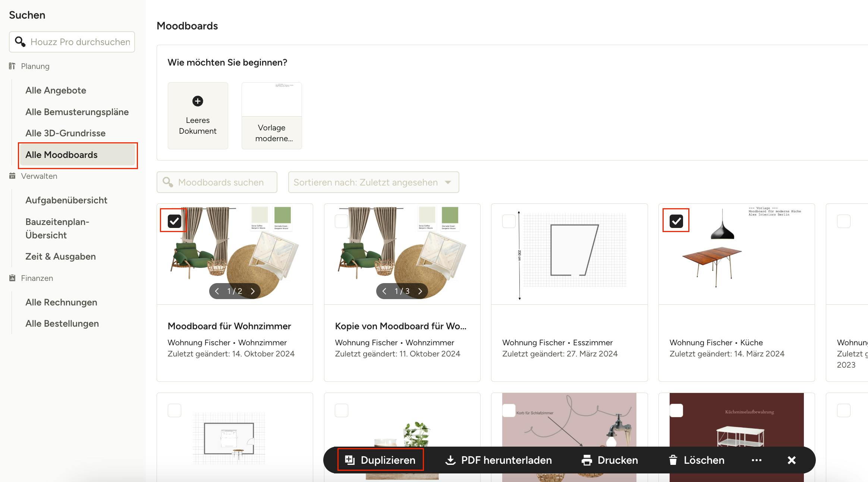
Task: Show next page of Moodboard für Wohnzimmer
Action: click(x=253, y=291)
